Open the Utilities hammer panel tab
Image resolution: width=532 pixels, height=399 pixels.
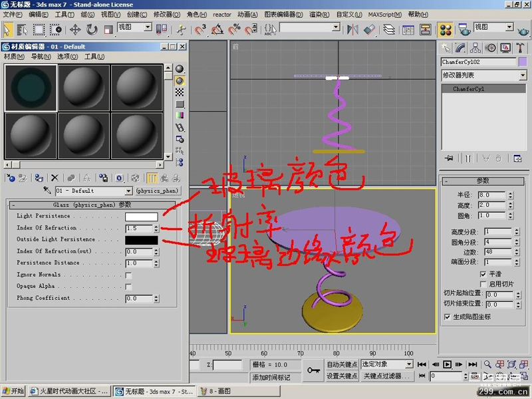click(520, 48)
